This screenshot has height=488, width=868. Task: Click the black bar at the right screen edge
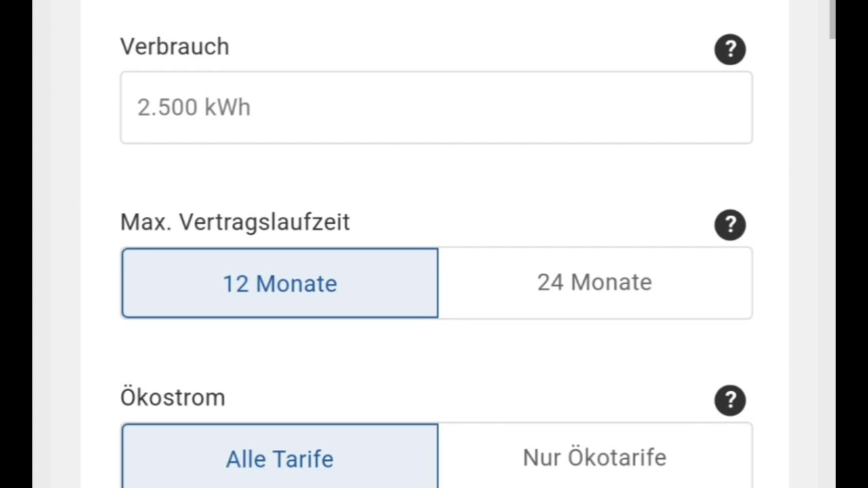(852, 244)
